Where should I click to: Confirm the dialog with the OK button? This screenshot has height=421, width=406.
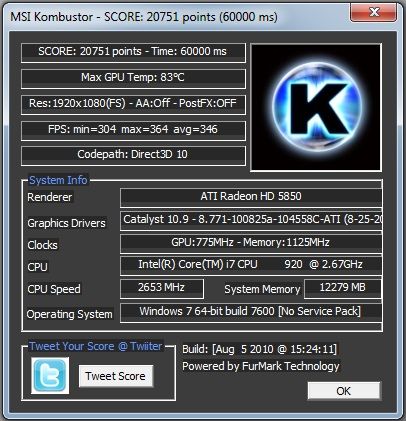[x=344, y=391]
